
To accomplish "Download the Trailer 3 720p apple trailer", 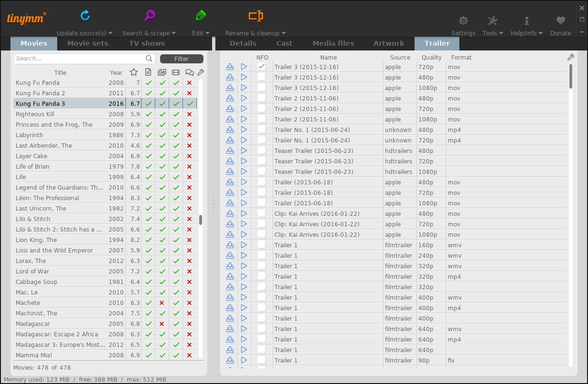I will point(230,67).
